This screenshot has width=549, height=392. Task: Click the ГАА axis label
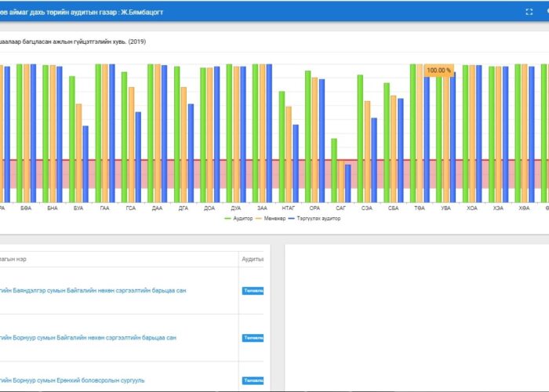click(x=104, y=209)
